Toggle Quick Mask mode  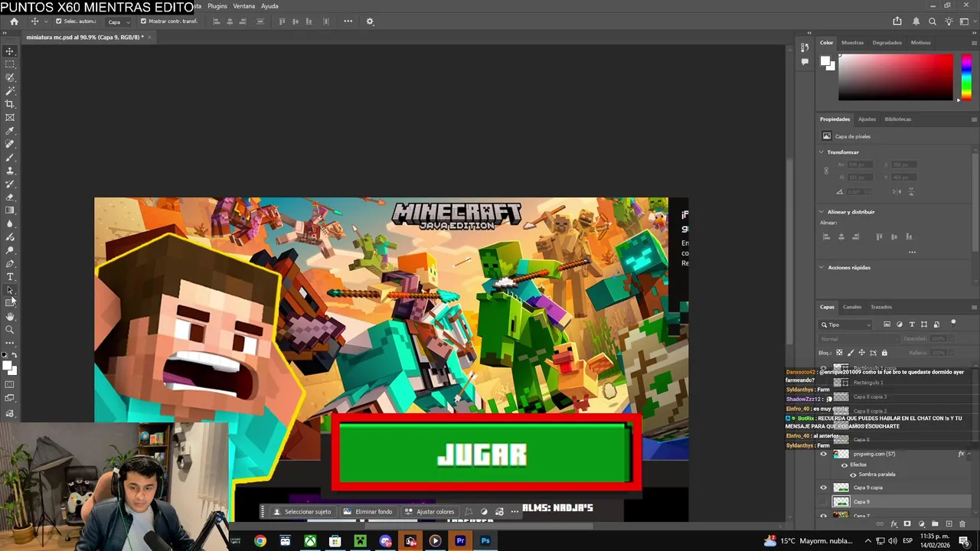coord(10,384)
